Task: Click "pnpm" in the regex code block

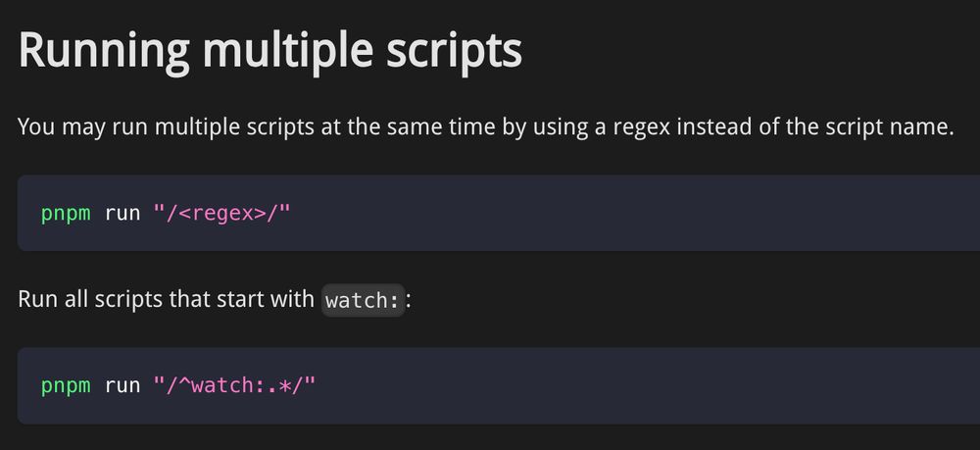Action: click(67, 213)
